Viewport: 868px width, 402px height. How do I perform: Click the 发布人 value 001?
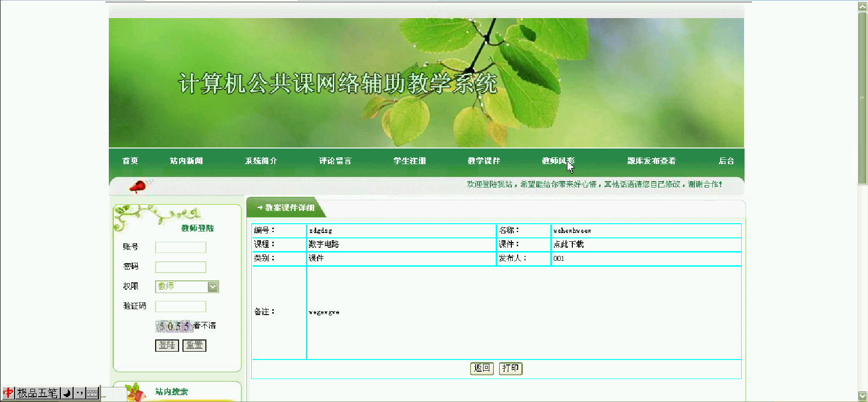[559, 258]
